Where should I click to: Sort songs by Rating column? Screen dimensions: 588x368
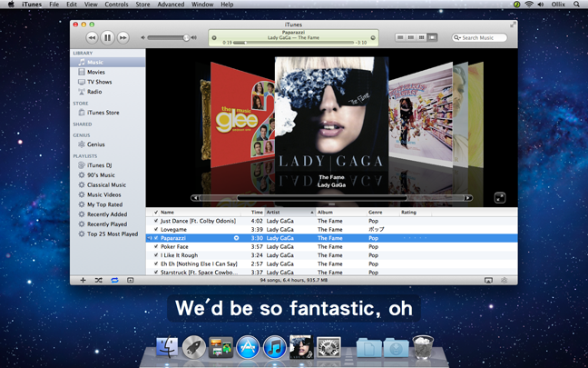tap(416, 212)
